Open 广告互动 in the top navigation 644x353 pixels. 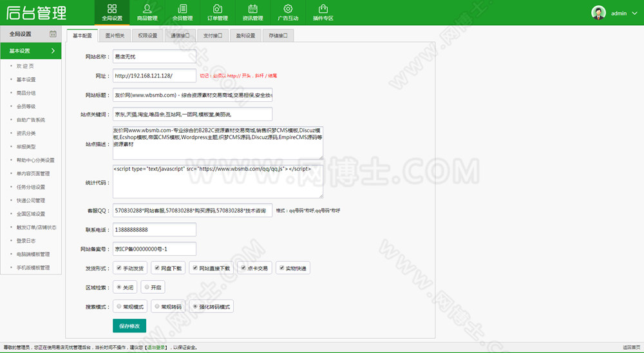(x=288, y=13)
